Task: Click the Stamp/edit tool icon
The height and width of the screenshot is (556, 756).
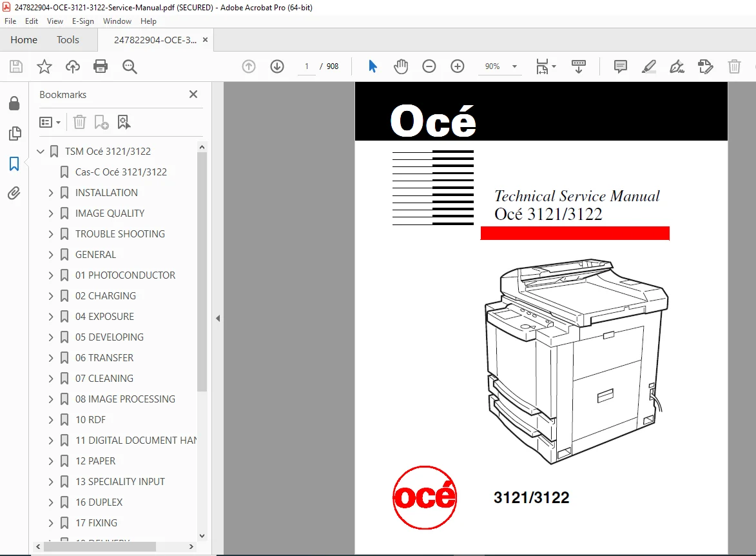Action: pyautogui.click(x=705, y=66)
